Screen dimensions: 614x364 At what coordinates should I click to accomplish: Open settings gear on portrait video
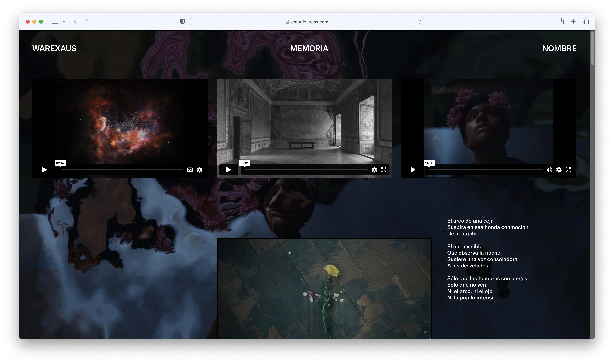[559, 170]
